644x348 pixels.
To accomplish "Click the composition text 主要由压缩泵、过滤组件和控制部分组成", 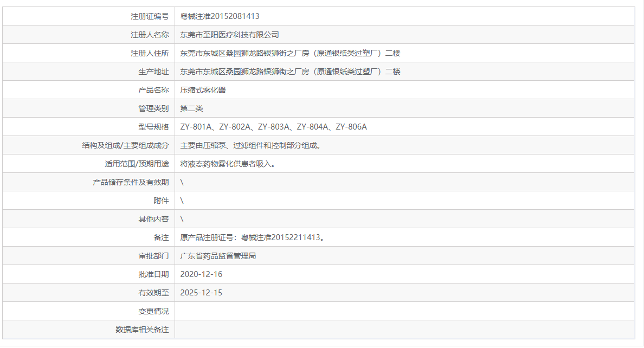I will point(250,145).
